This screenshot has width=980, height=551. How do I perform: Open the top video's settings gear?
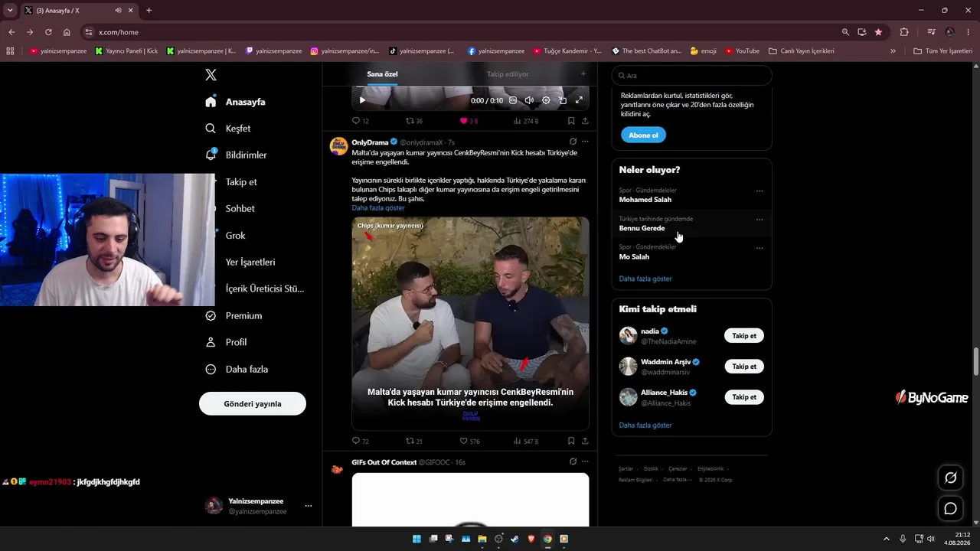(546, 100)
